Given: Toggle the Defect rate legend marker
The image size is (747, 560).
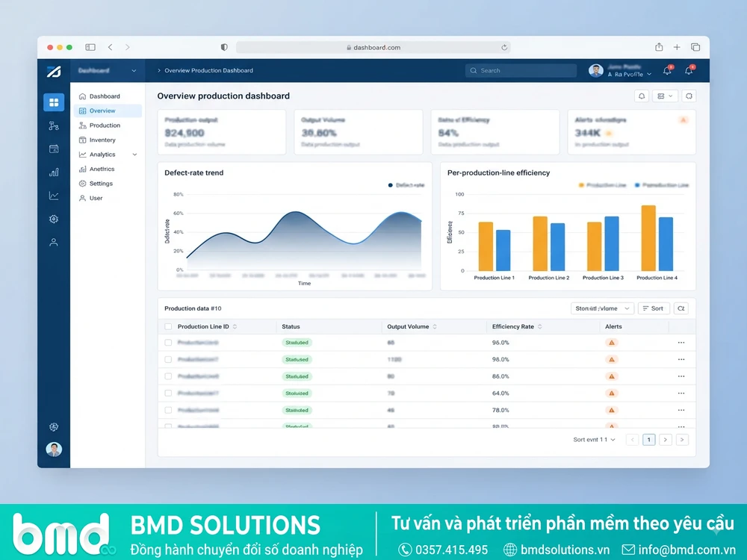Looking at the screenshot, I should (390, 185).
